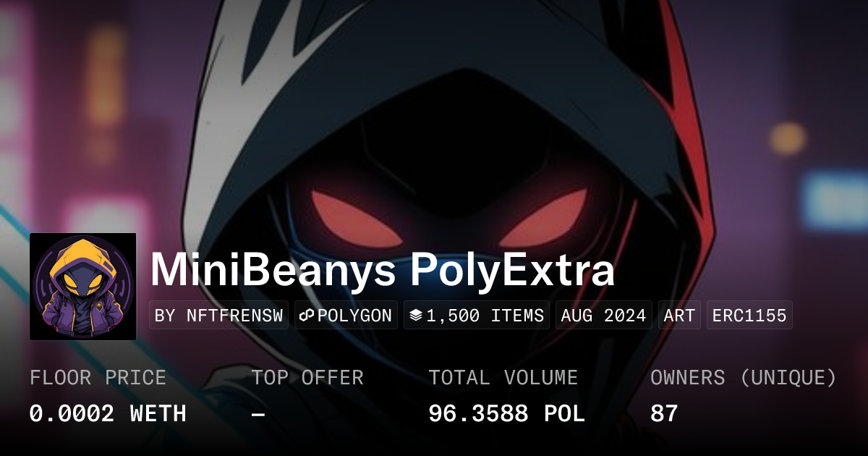The image size is (868, 456).
Task: Select the 96.3588 POL volume value
Action: (x=506, y=413)
